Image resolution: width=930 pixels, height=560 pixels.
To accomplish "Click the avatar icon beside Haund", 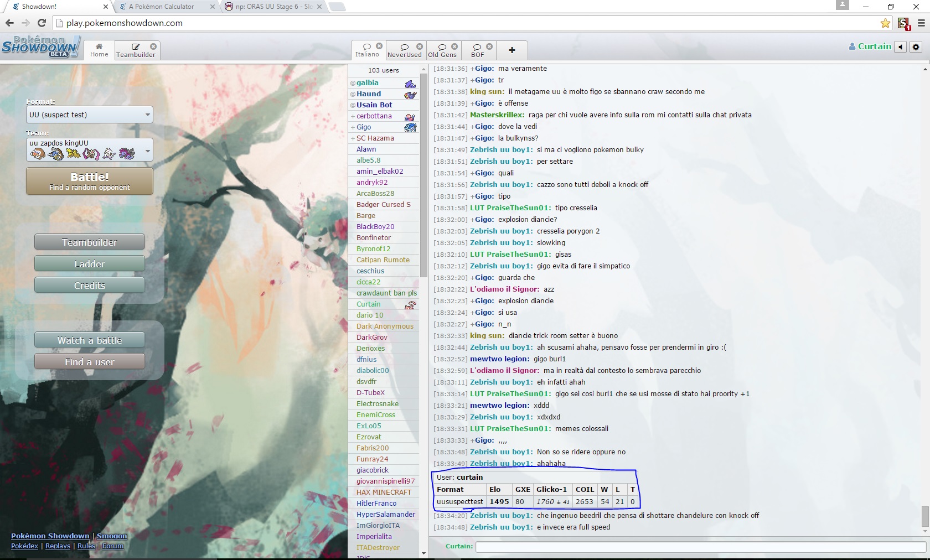I will (410, 95).
